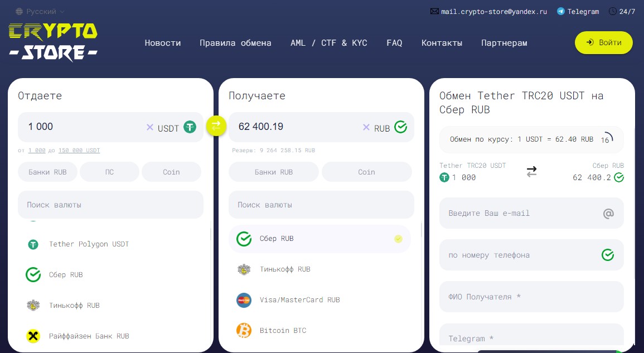This screenshot has height=353, width=644.
Task: Choose Visa/MasterCard RUB in Получаете list
Action: (x=319, y=300)
